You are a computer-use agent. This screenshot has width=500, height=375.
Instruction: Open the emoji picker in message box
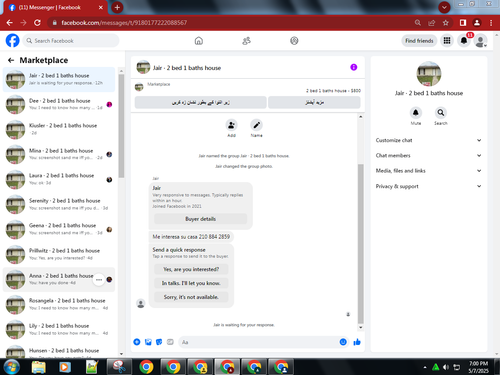343,342
